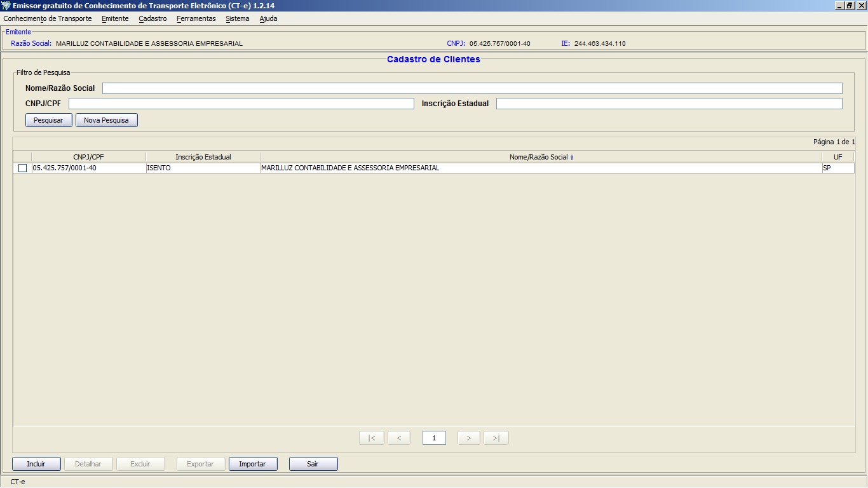Click the Emitente CNPJ value 05.425.757/0001-40
Viewport: 868px width, 488px height.
coord(500,43)
